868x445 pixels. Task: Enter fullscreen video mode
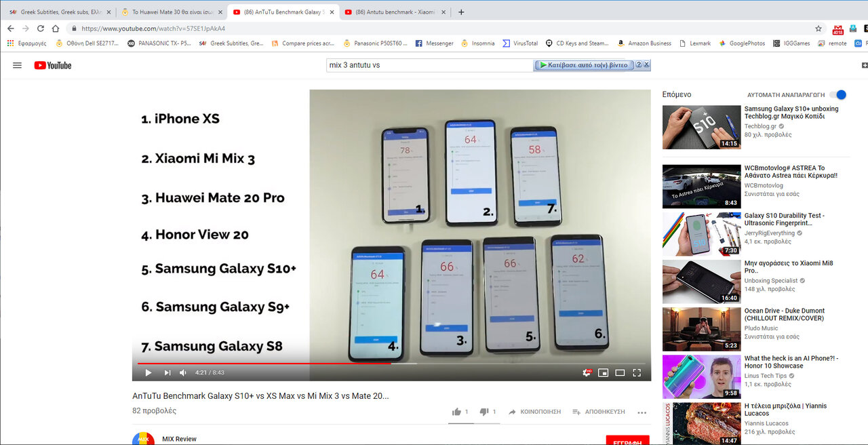[x=637, y=372]
